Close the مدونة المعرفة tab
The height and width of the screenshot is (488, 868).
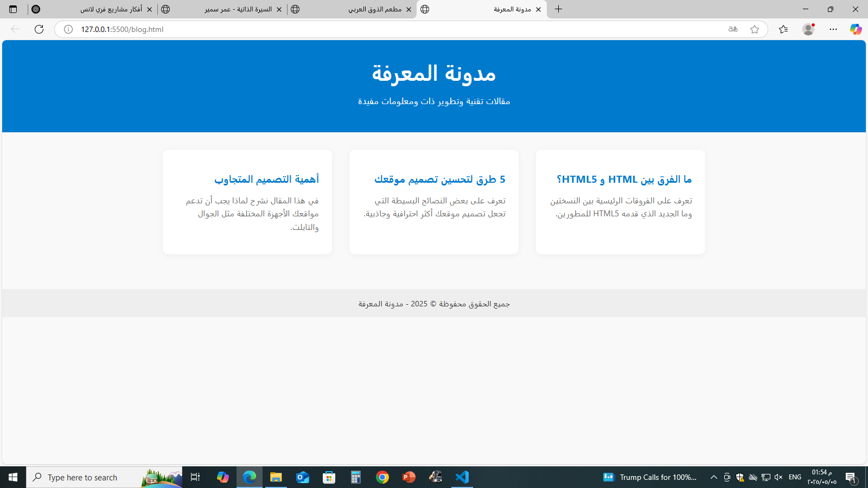[539, 9]
